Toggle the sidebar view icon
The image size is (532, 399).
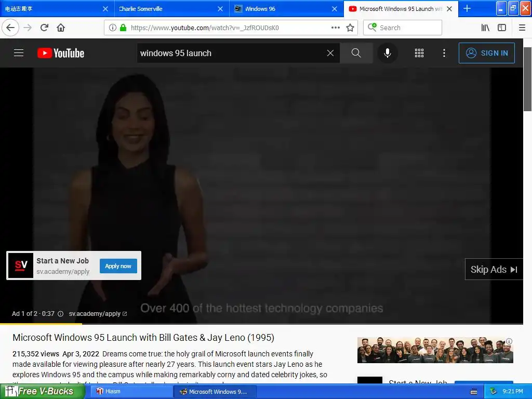(x=502, y=28)
